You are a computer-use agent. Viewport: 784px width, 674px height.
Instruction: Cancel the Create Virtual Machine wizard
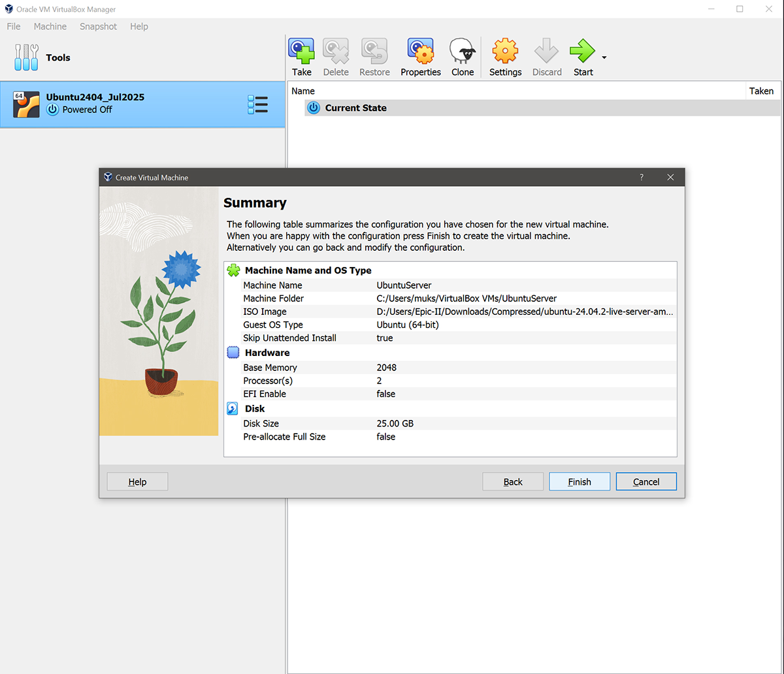tap(646, 482)
